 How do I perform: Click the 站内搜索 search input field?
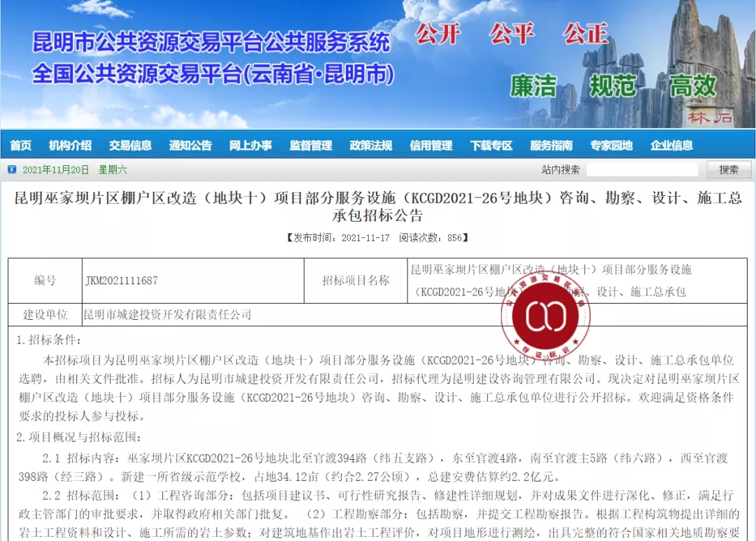point(642,169)
